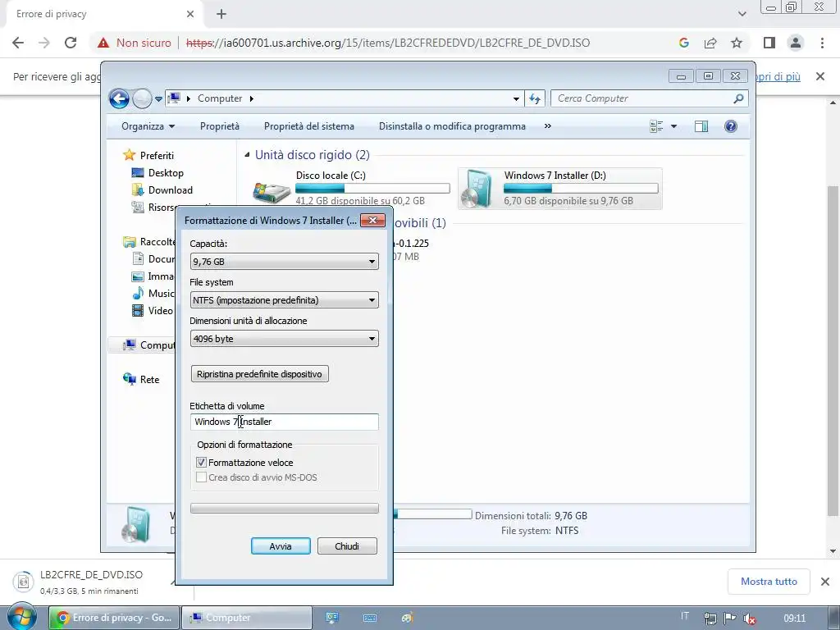Screen dimensions: 840x630
Task: Open the Windows Start menu
Action: pos(21,617)
